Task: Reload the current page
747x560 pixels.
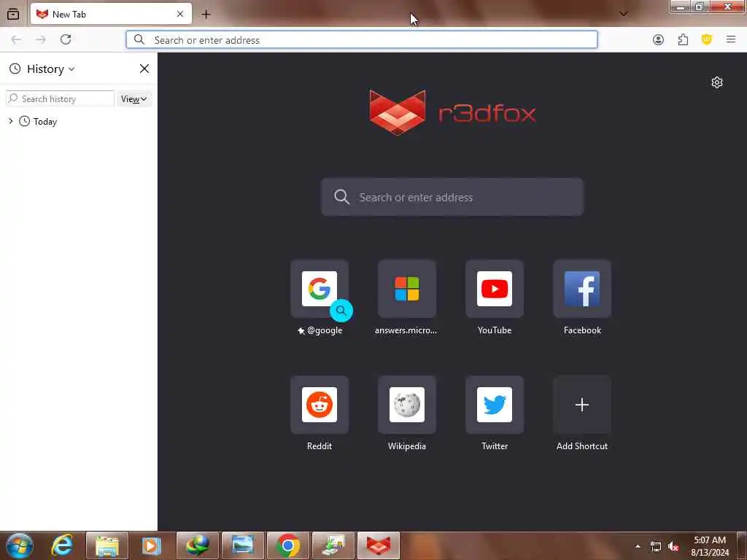Action: (66, 39)
